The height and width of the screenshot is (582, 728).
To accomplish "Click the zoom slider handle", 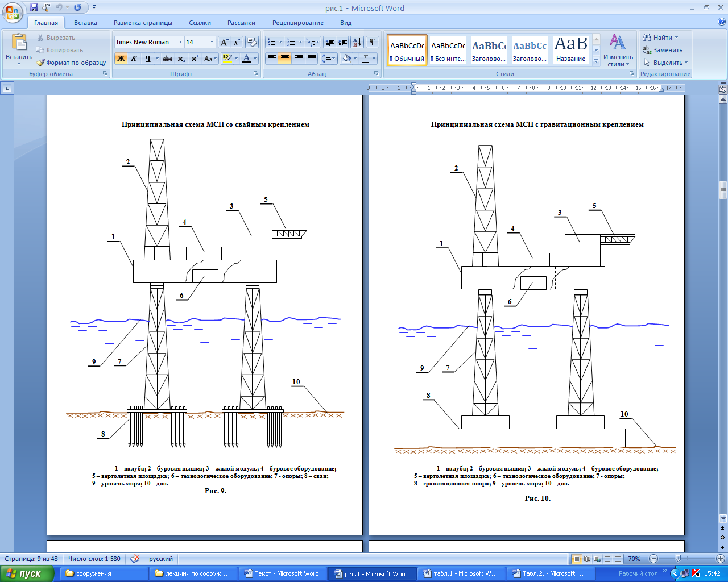I will point(677,559).
